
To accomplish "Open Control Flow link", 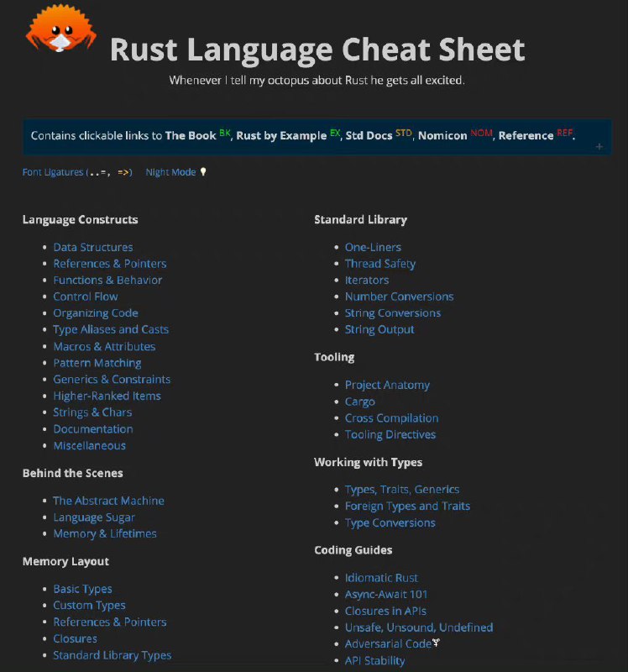I will 86,297.
